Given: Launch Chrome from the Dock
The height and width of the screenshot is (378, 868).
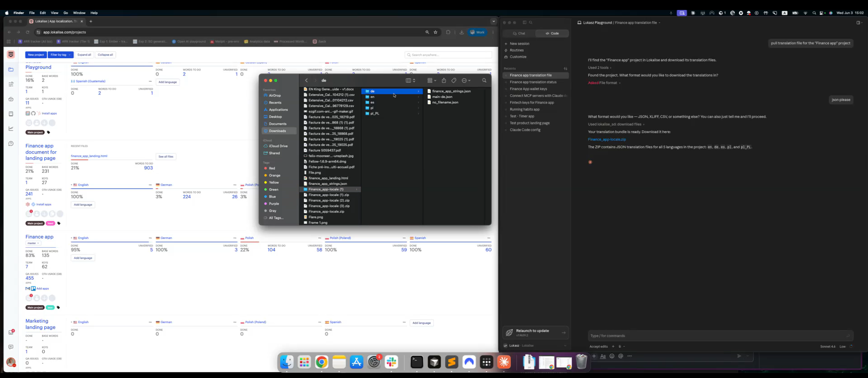Looking at the screenshot, I should (322, 362).
